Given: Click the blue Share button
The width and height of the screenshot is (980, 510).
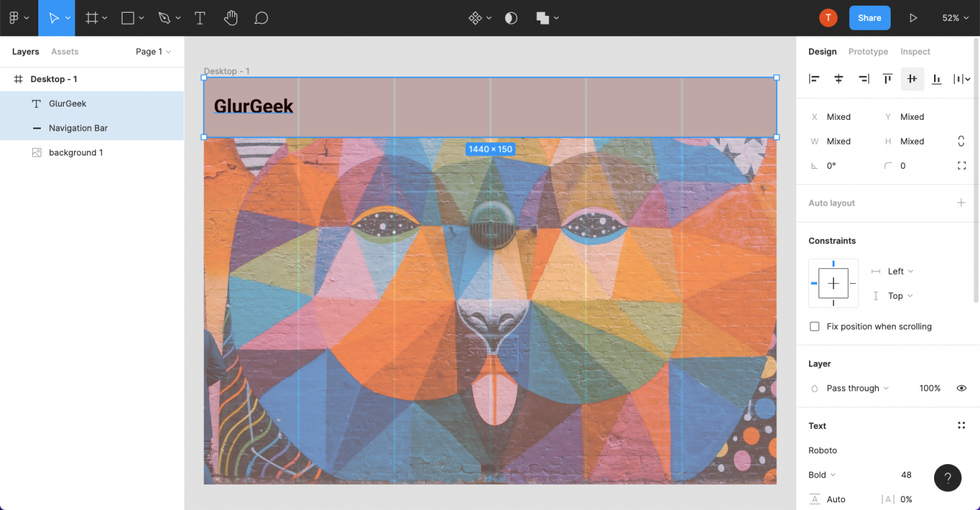Looking at the screenshot, I should [869, 18].
